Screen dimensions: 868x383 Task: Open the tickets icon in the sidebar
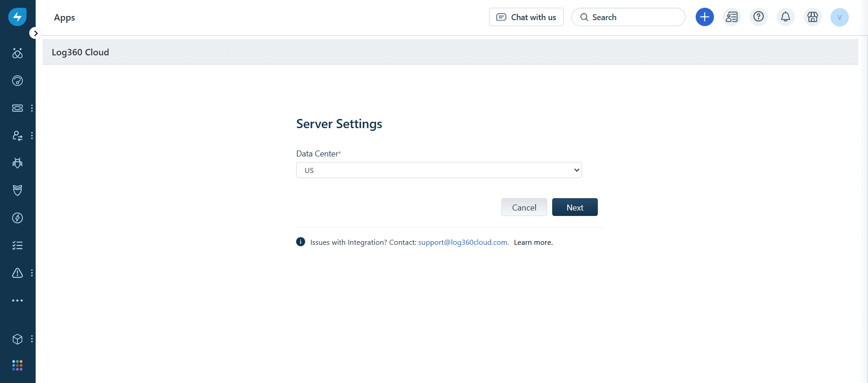pos(17,108)
